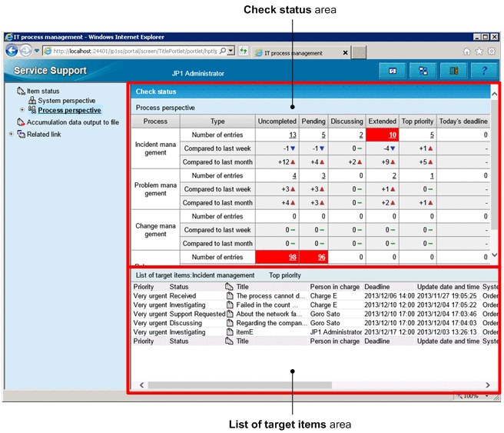Click the first header toolbar icon

(393, 72)
